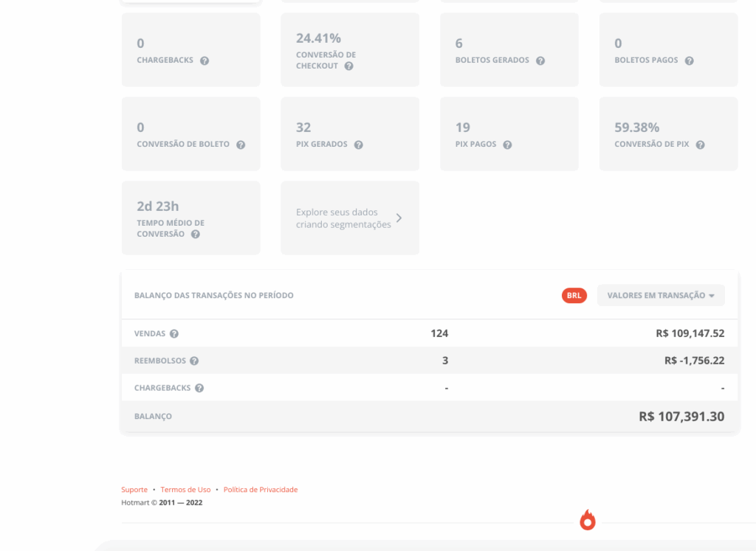Click help icon beside Boletos Pagos
This screenshot has height=551, width=756.
pos(689,60)
